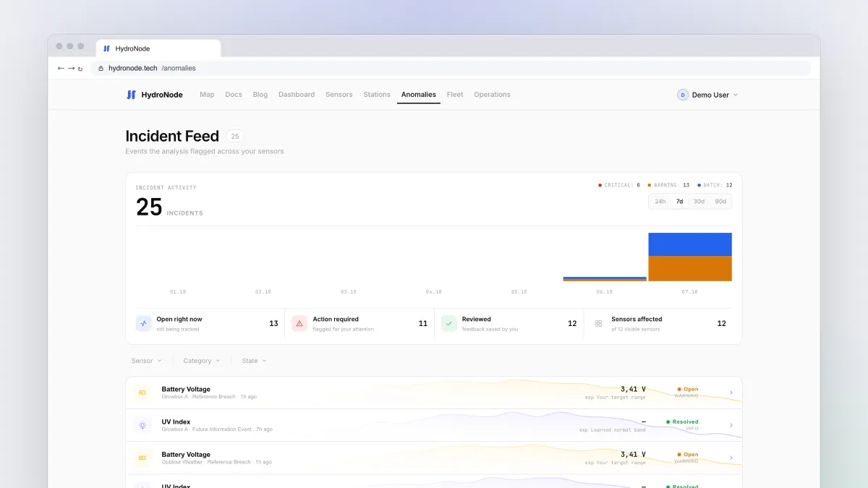This screenshot has height=488, width=868.
Task: Click the 3,41 V value for Outdoor Weather
Action: point(633,454)
